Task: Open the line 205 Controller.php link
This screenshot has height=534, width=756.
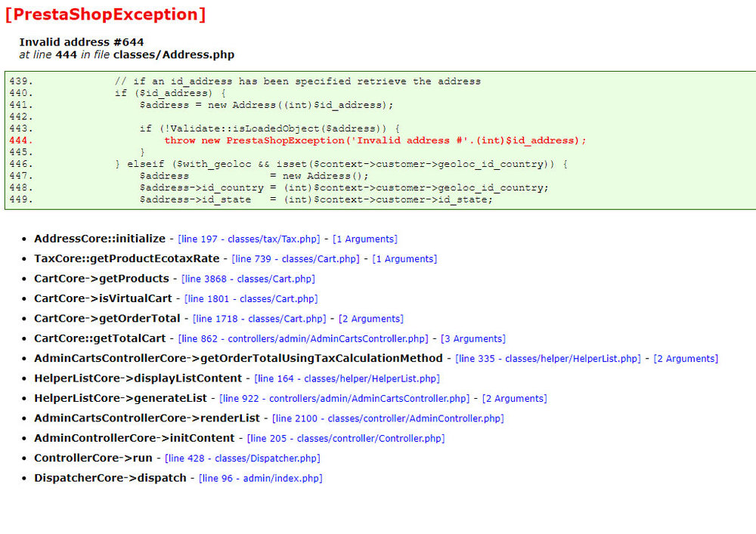Action: 345,439
